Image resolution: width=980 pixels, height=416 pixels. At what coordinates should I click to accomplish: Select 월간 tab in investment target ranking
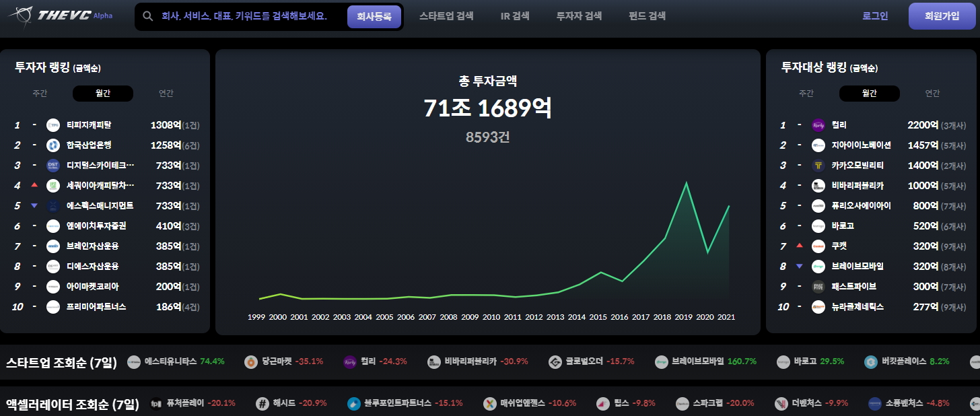869,94
